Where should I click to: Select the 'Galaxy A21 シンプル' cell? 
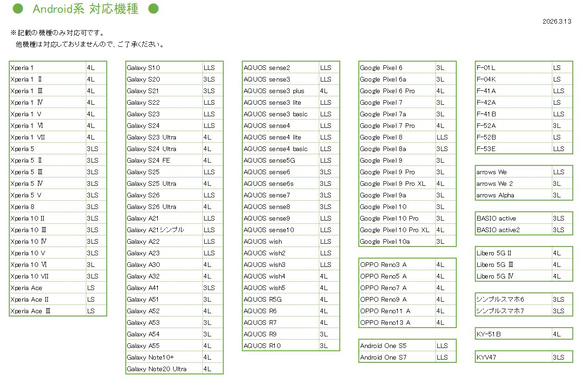[164, 230]
